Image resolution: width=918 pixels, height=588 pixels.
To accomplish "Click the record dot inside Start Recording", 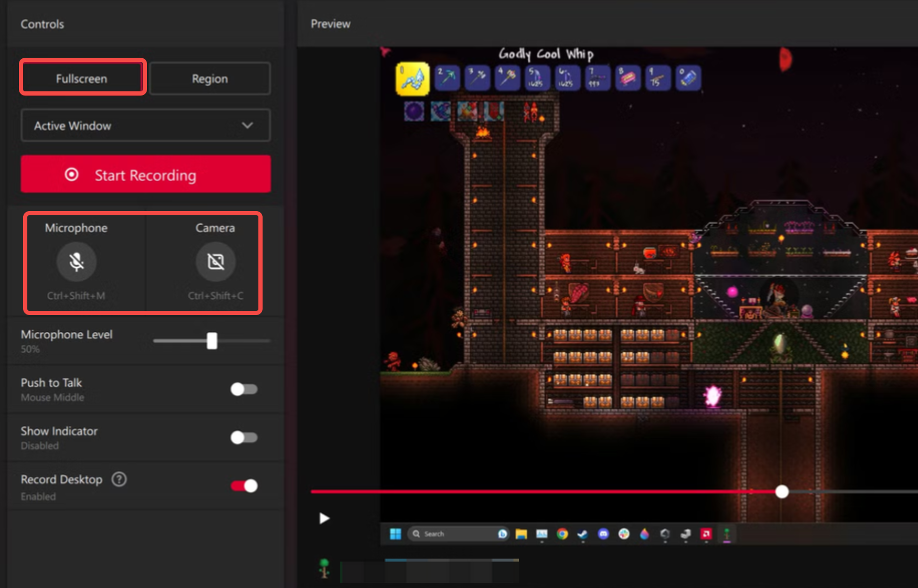I will (72, 174).
